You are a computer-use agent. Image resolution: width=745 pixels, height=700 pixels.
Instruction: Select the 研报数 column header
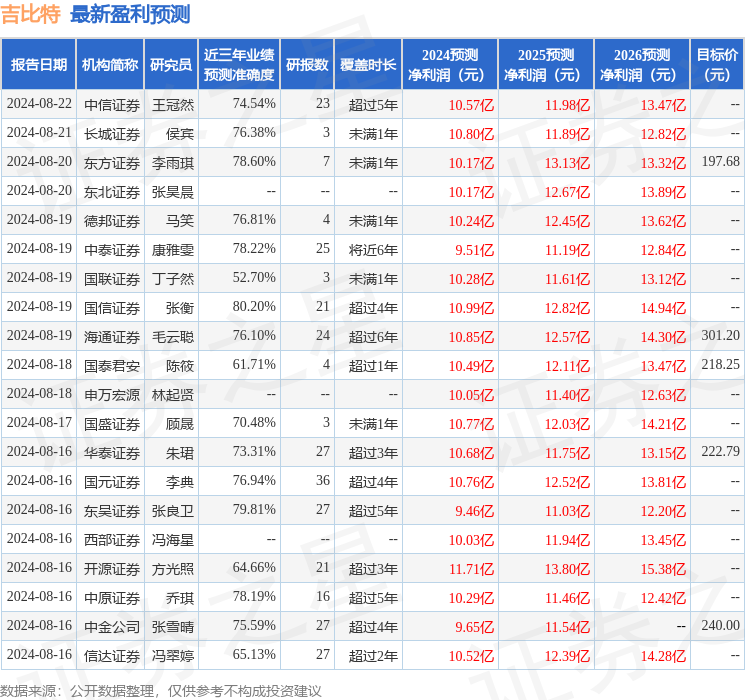point(307,65)
